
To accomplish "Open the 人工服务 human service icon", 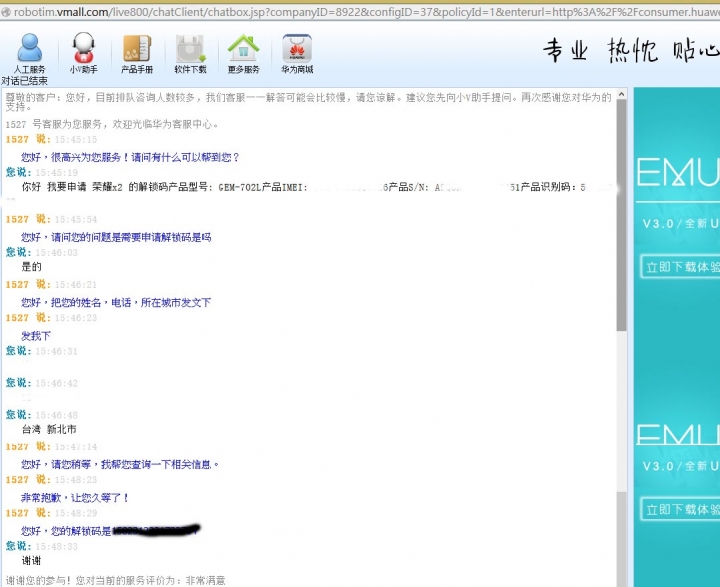I will point(30,54).
